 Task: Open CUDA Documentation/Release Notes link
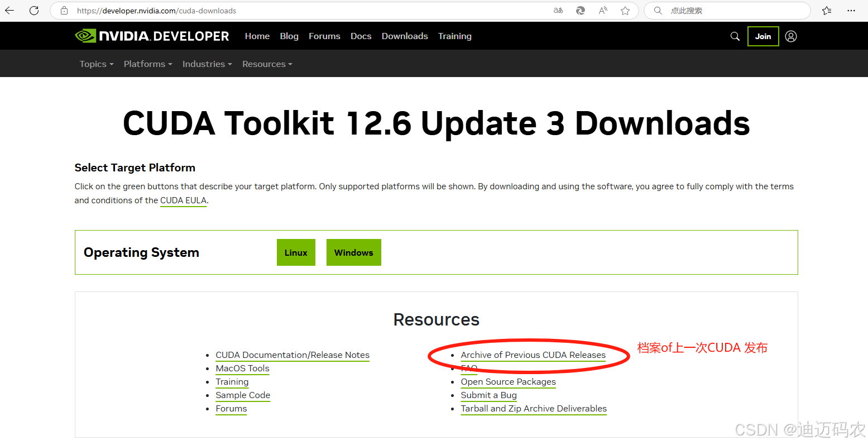292,355
